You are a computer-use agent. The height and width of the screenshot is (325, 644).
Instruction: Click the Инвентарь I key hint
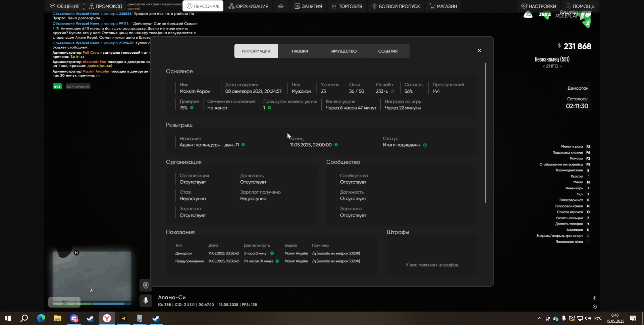pyautogui.click(x=578, y=188)
